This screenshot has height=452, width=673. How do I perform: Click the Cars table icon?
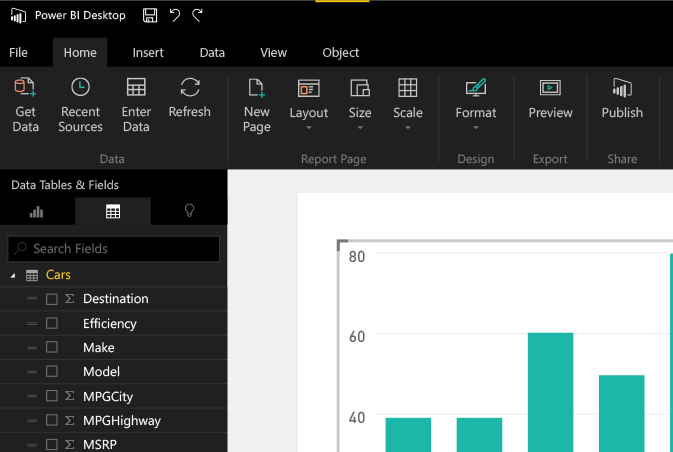pyautogui.click(x=32, y=276)
